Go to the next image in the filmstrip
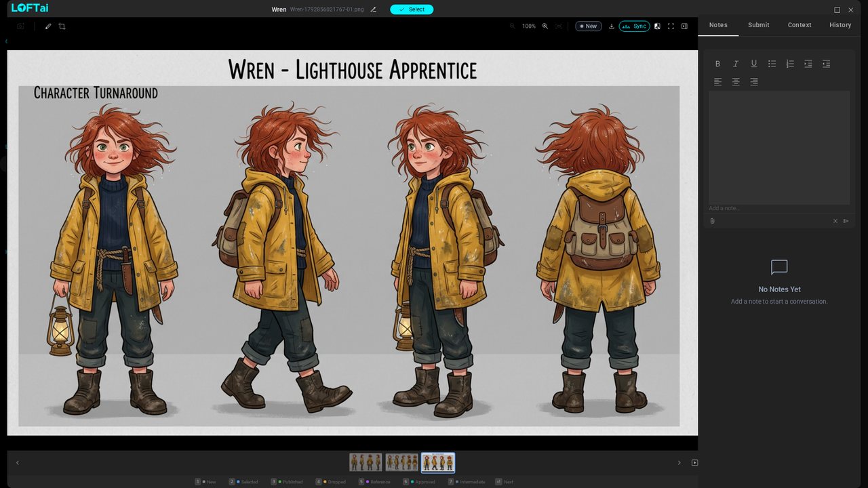 tap(679, 463)
